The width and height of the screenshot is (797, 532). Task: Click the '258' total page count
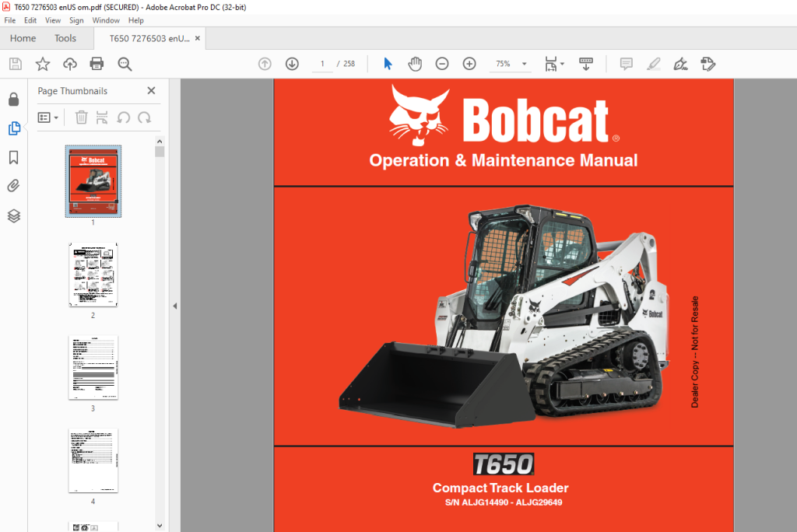click(x=349, y=64)
